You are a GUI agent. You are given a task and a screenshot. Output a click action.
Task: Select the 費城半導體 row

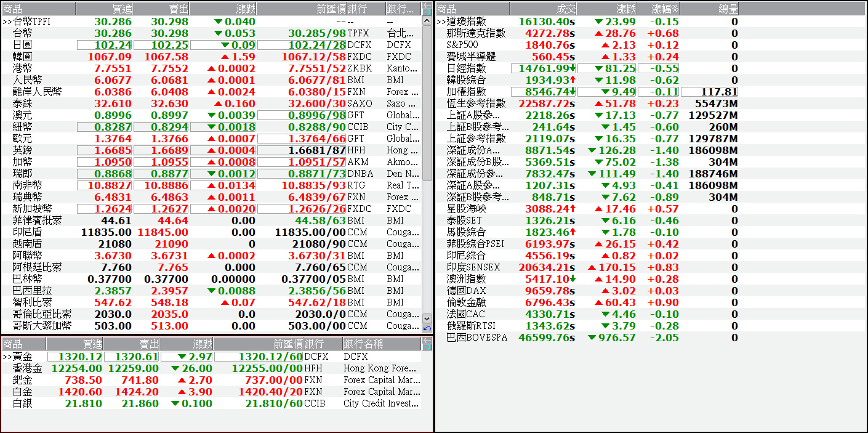(587, 57)
